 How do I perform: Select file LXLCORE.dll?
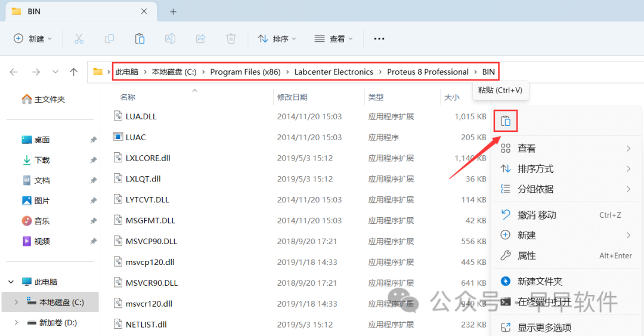tap(148, 158)
